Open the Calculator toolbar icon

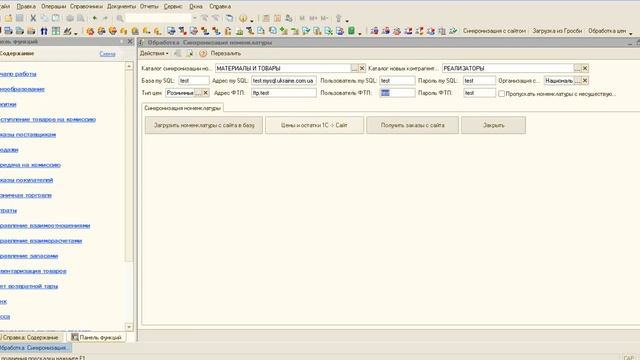(x=266, y=18)
